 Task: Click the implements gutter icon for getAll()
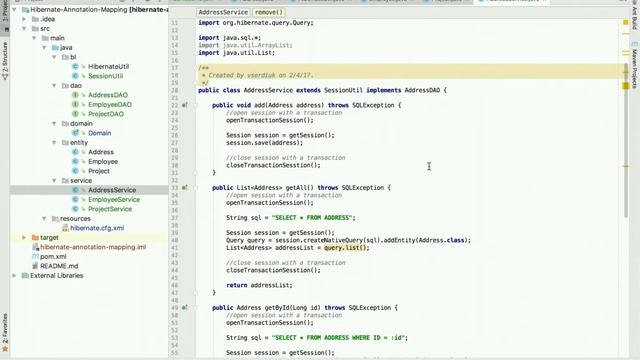[x=184, y=188]
